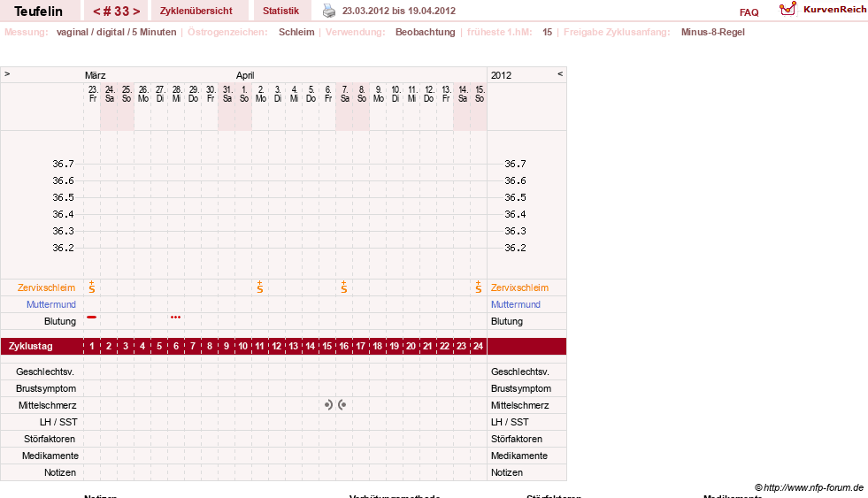
Task: Visit the KurvenReich text link
Action: click(x=834, y=10)
